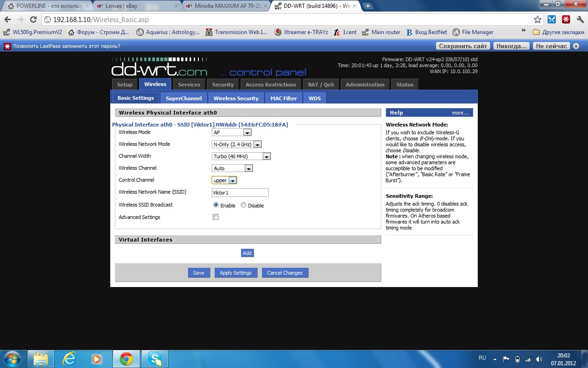
Task: Open the Administration main tab
Action: 365,85
